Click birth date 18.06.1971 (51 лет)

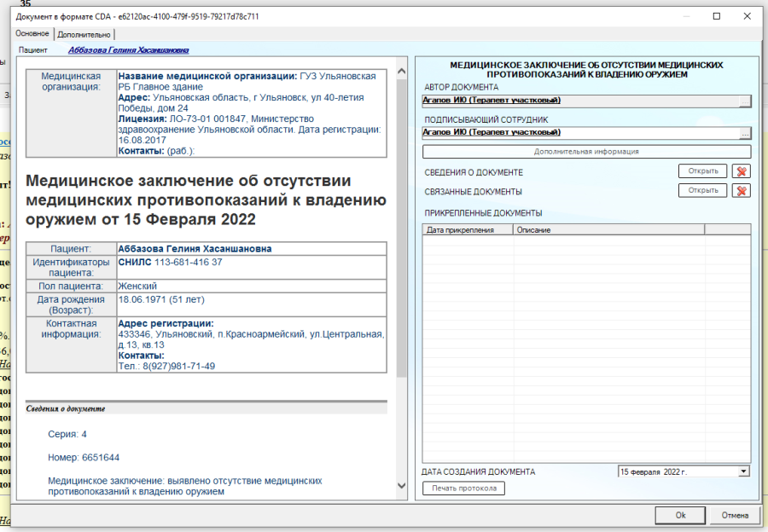point(161,299)
